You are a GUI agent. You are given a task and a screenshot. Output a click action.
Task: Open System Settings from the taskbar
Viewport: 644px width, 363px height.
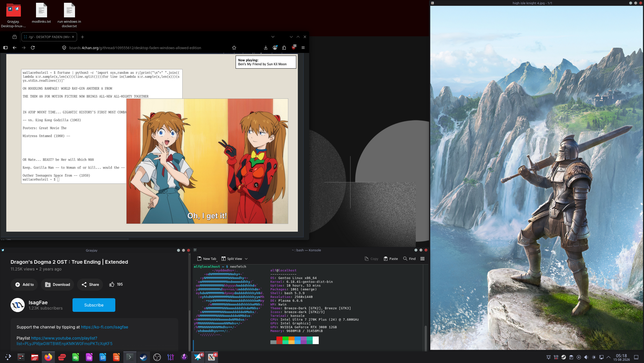(x=21, y=357)
